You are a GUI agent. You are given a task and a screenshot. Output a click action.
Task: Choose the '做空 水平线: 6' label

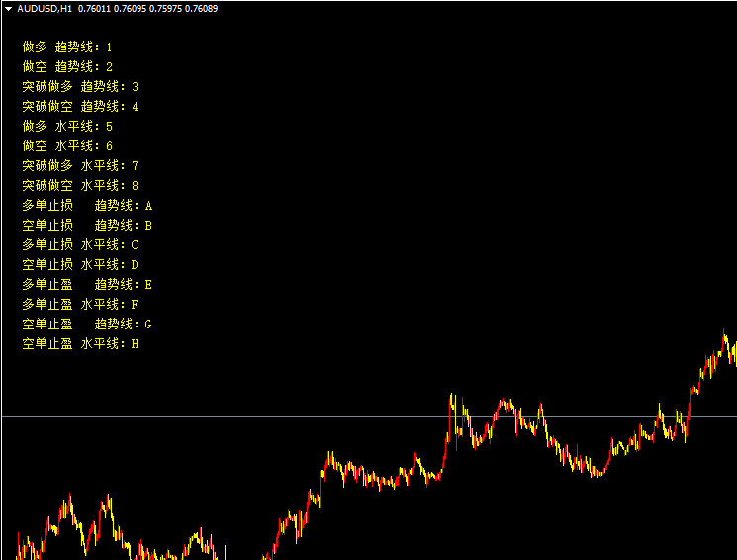67,145
